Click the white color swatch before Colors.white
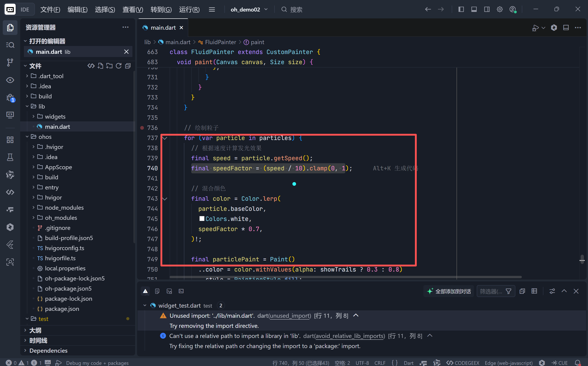The image size is (588, 366). (x=202, y=219)
